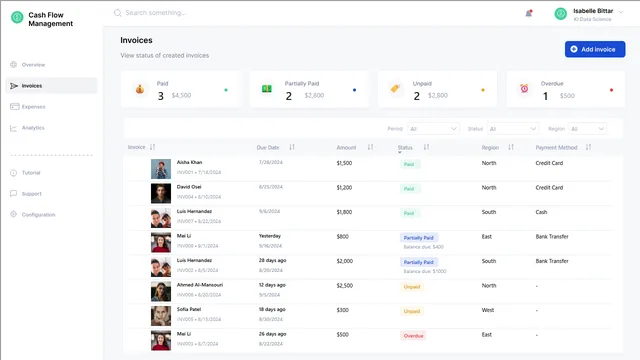Click the Overdue alarm clock icon

tap(524, 88)
